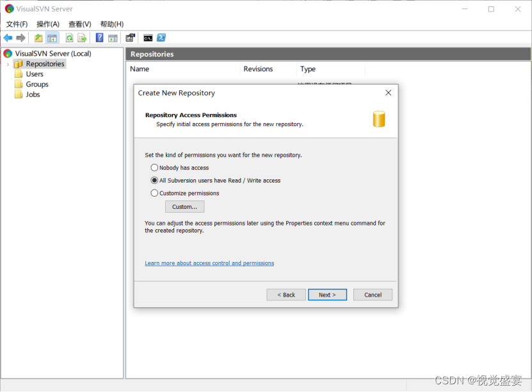Image resolution: width=532 pixels, height=392 pixels.
Task: Close the Create New Repository dialog
Action: (x=389, y=93)
